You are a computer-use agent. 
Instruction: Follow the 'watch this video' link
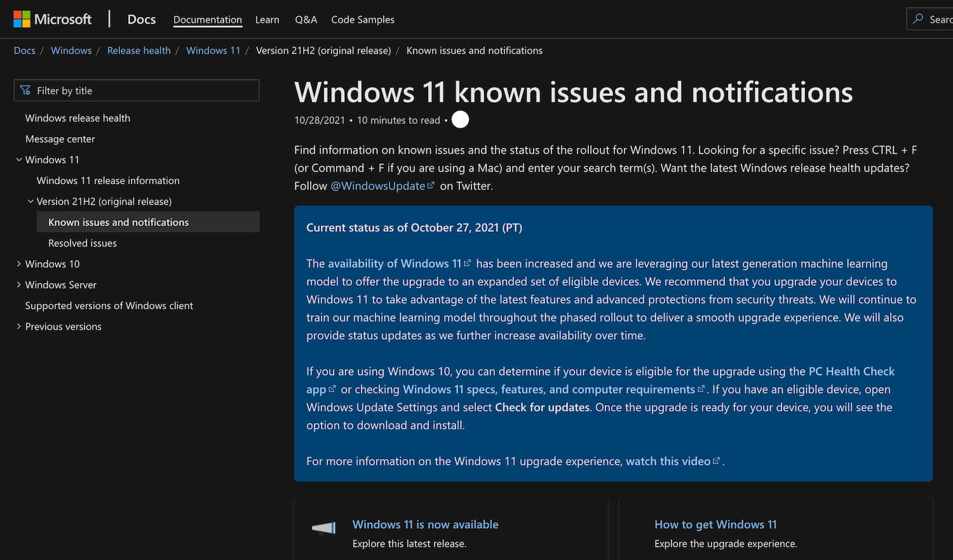668,462
